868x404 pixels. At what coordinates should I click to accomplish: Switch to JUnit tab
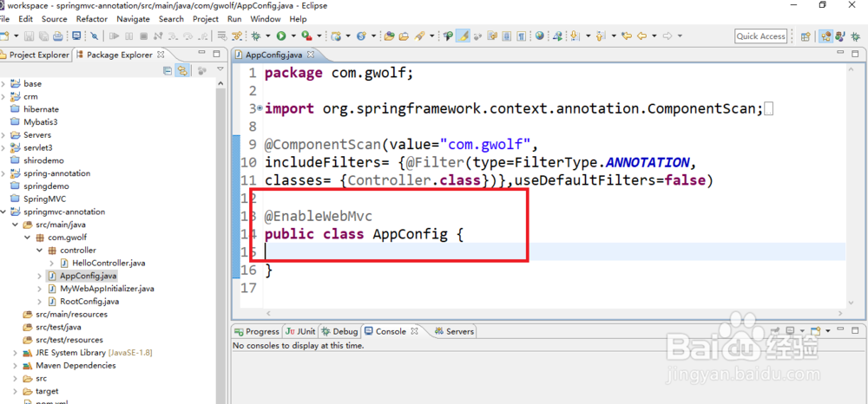click(300, 331)
